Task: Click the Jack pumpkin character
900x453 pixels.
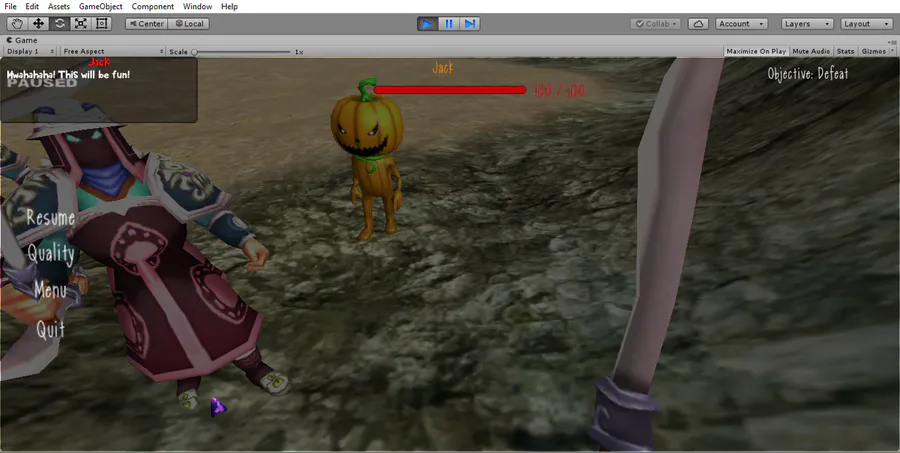Action: 368,159
